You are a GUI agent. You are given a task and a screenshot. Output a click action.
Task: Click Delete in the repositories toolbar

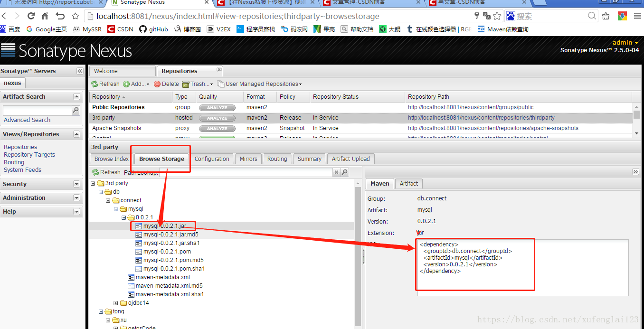(167, 84)
